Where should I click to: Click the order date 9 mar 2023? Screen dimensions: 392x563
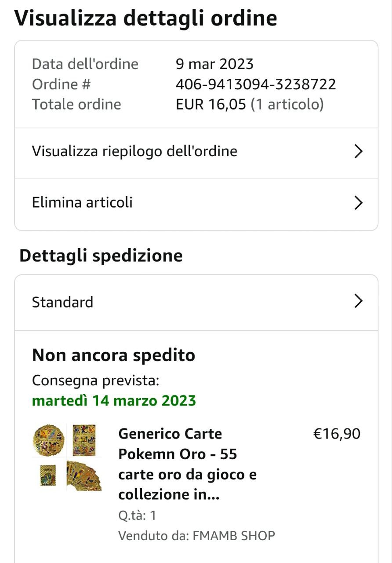point(214,64)
